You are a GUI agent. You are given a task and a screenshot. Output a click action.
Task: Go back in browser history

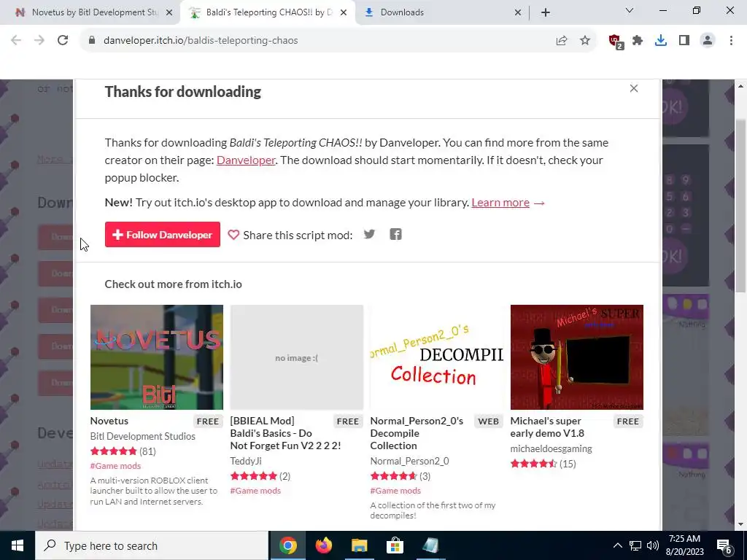pyautogui.click(x=16, y=41)
